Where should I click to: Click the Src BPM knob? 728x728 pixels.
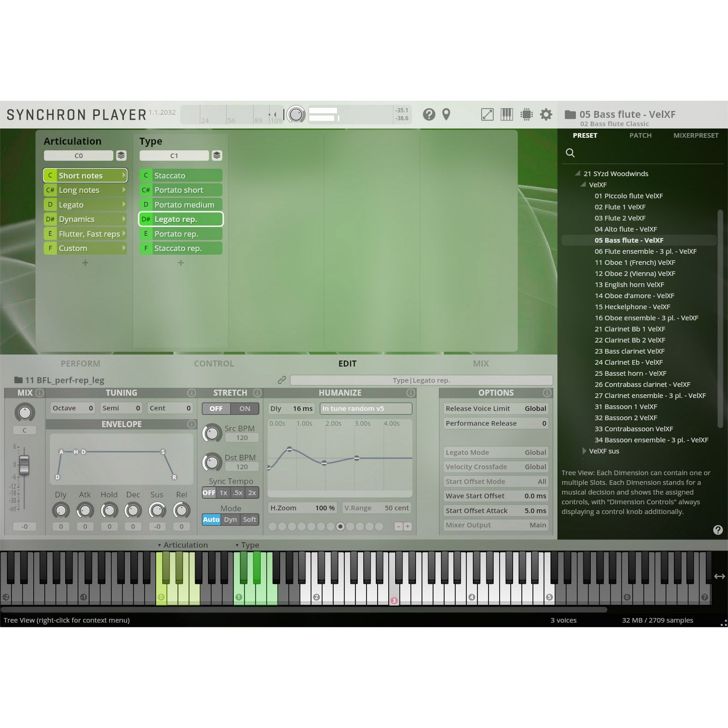pyautogui.click(x=212, y=433)
